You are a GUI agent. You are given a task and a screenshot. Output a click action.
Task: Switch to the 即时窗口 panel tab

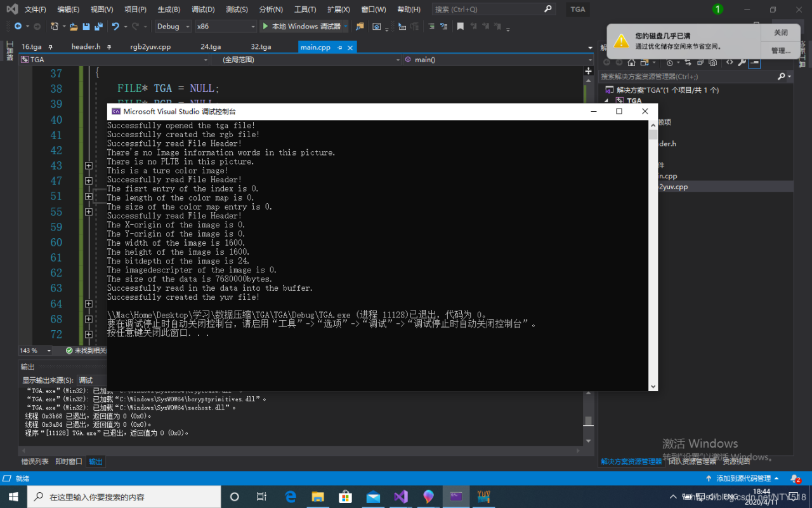coord(69,462)
